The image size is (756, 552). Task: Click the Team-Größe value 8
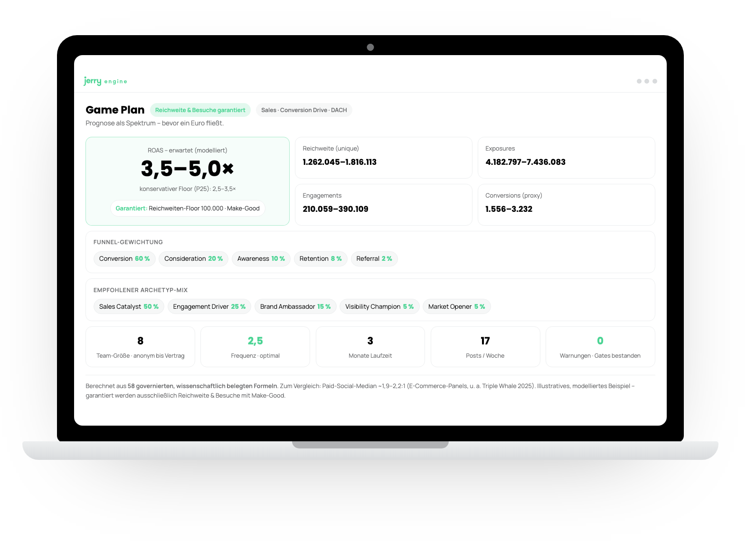tap(140, 341)
